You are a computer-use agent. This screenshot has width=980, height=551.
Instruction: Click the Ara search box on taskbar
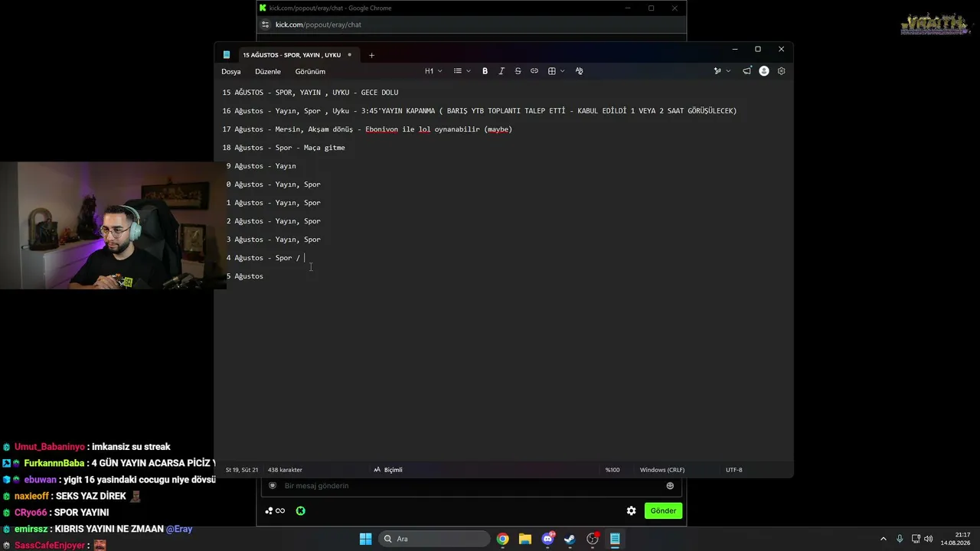click(x=435, y=539)
